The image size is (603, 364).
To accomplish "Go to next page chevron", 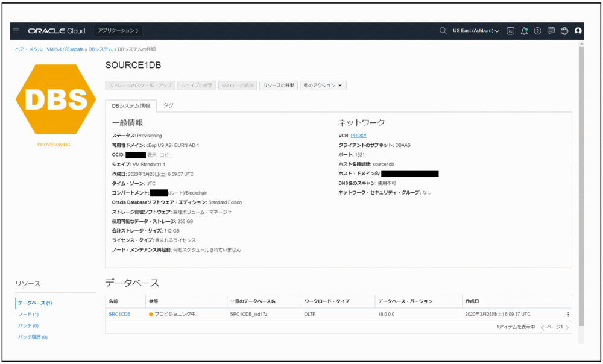I will (x=567, y=327).
